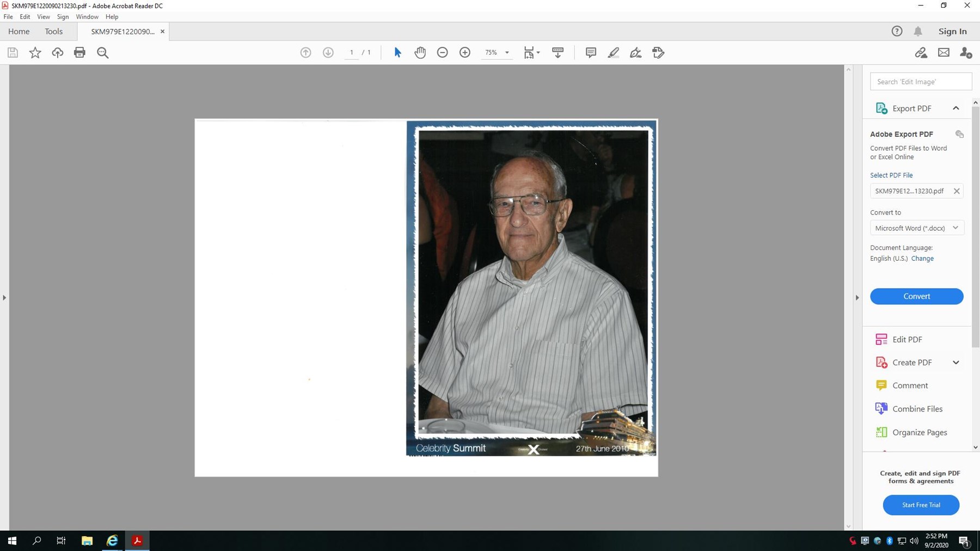Open the Sign menu
The image size is (980, 551).
63,17
